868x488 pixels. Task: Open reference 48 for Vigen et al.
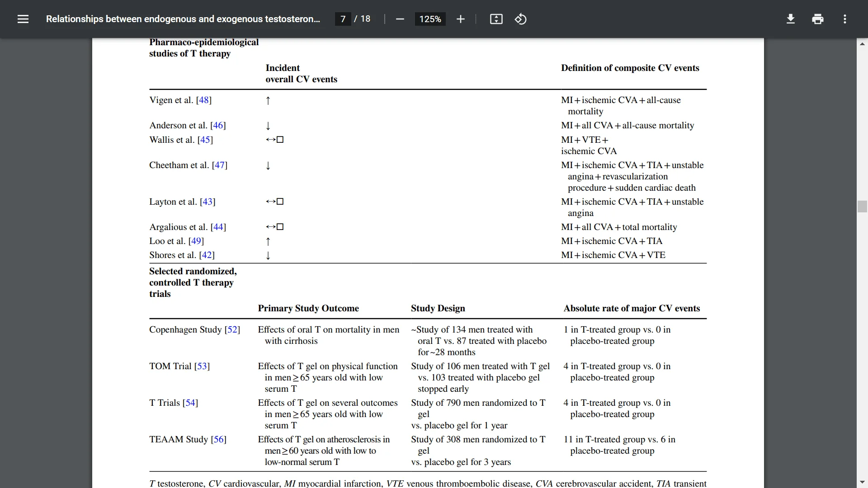[x=204, y=100]
